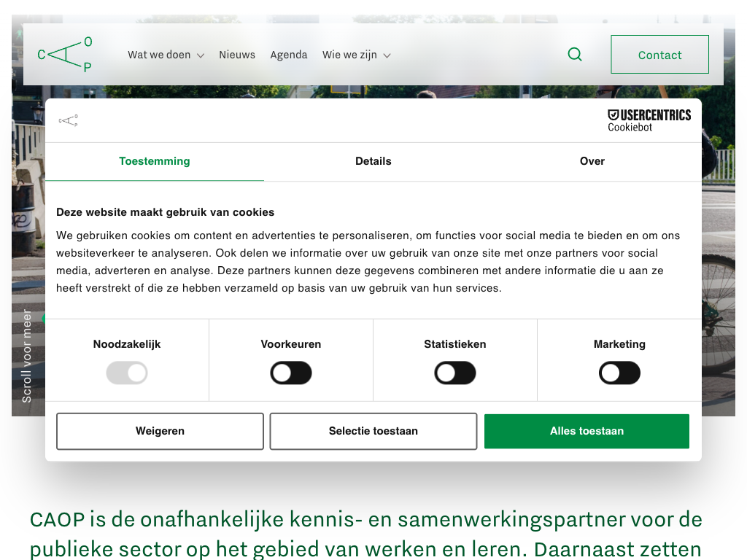Enable the Voorkeuren cookies switch
The image size is (747, 560).
(x=291, y=373)
